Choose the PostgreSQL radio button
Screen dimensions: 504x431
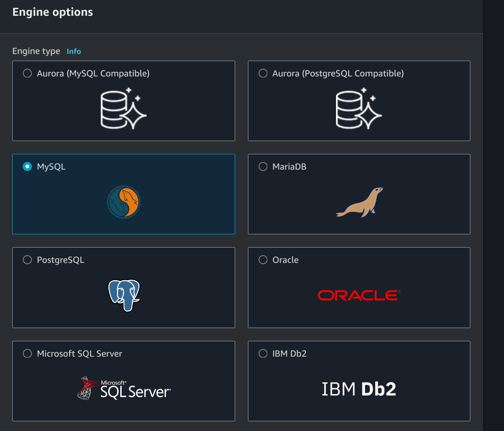(x=27, y=260)
